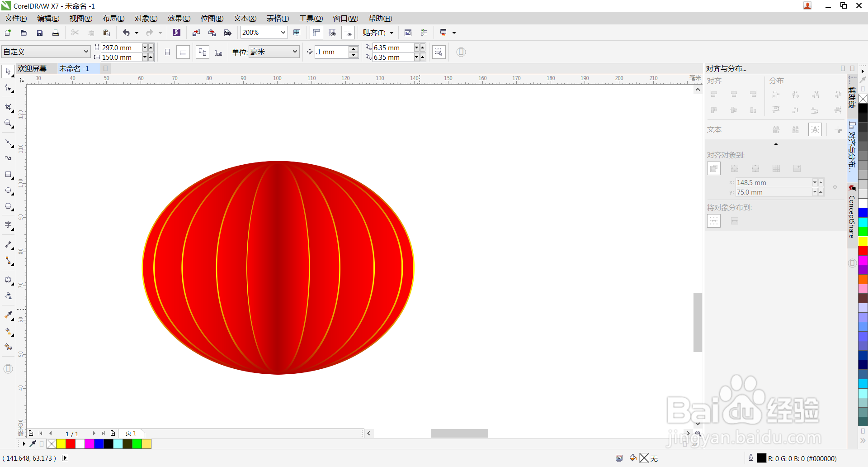Screen dimensions: 868x467
Task: Open the 文件(F) menu
Action: (16, 18)
